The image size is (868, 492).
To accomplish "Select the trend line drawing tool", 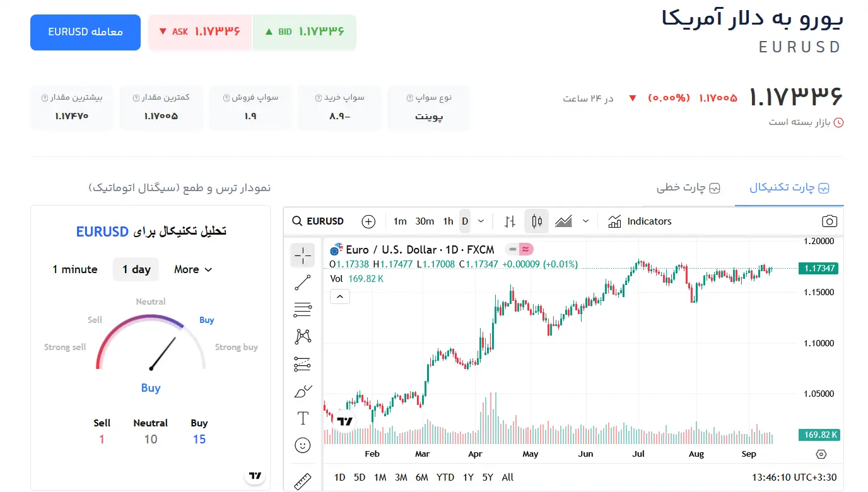I will (303, 283).
